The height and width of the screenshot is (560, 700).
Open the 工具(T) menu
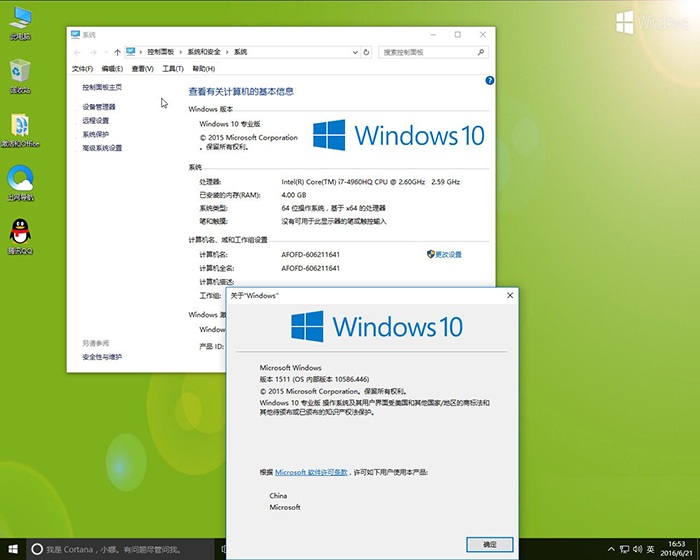(173, 69)
